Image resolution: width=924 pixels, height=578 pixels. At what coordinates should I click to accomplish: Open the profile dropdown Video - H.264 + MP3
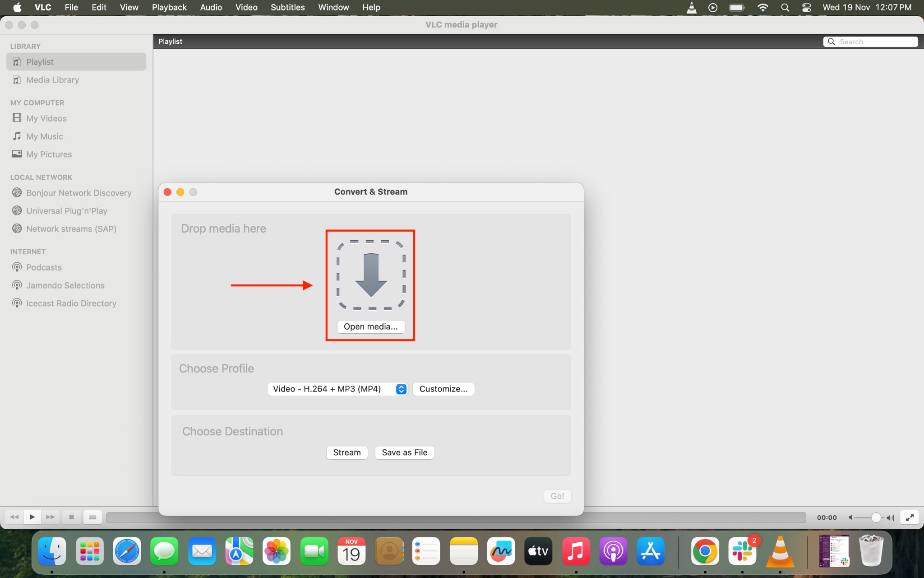pos(337,389)
